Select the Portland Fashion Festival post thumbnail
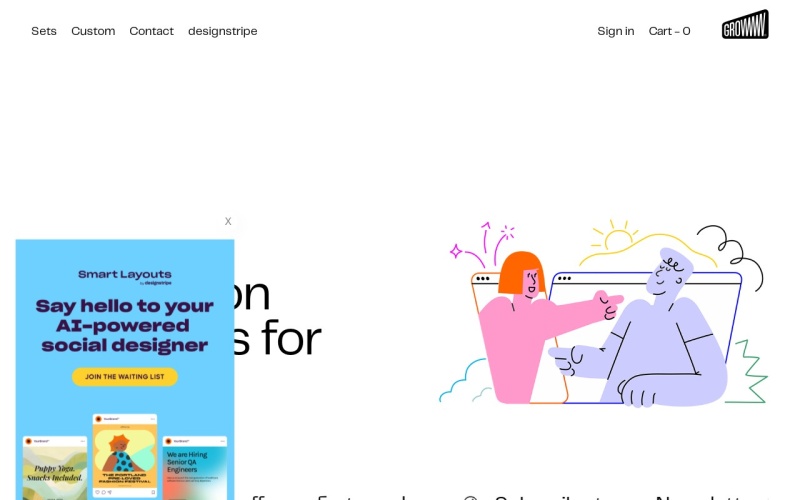The height and width of the screenshot is (500, 800). (x=125, y=456)
